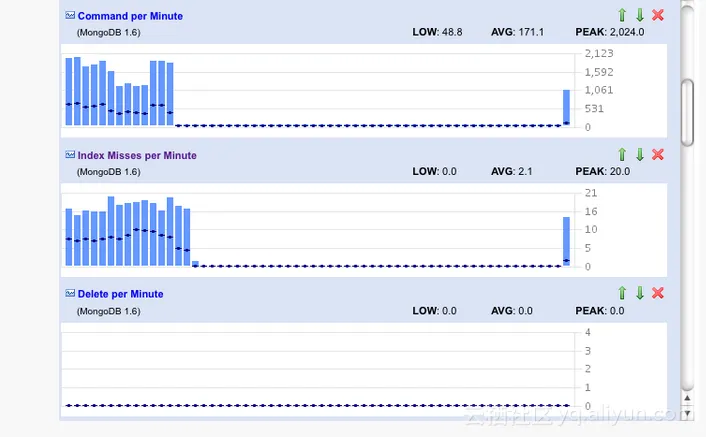
Task: Open the Command per Minute link
Action: click(130, 16)
